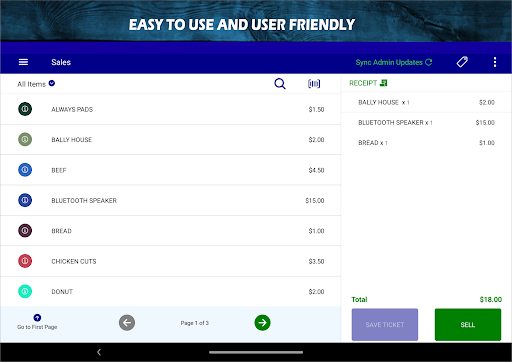Launch the barcode scanner icon
The image size is (512, 362).
[x=314, y=84]
